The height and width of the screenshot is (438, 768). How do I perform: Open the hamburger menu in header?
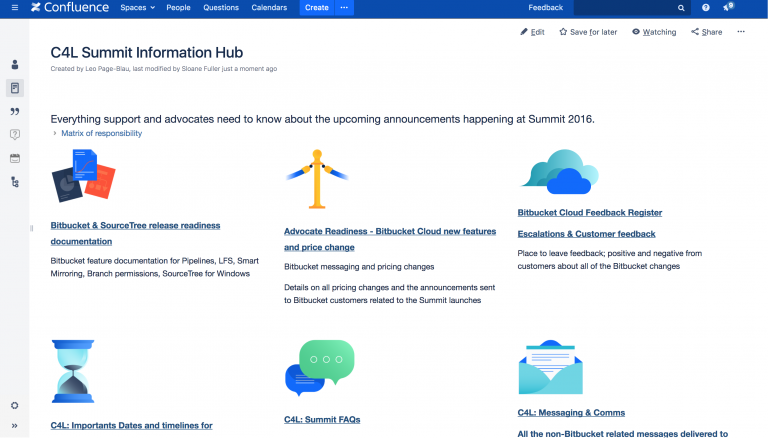tap(14, 8)
